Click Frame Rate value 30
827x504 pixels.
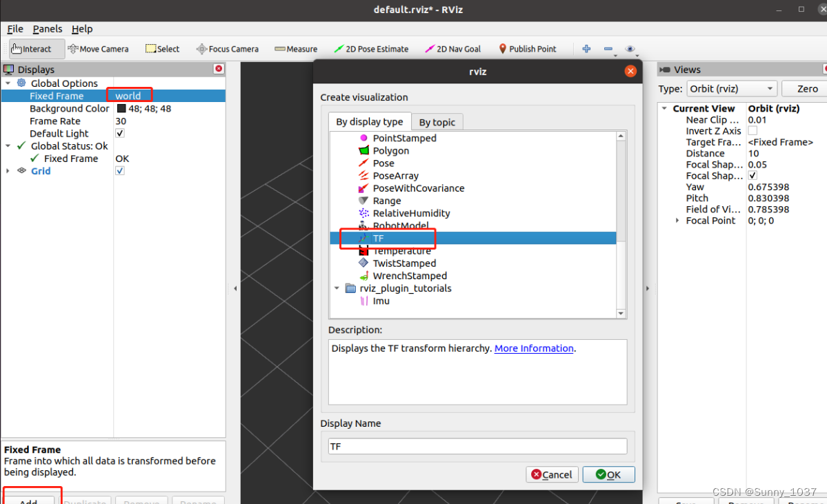pos(121,121)
